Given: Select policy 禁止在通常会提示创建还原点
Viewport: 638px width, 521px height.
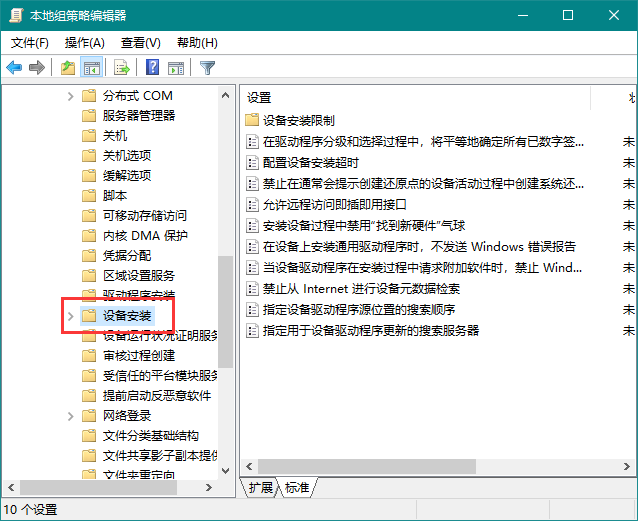Looking at the screenshot, I should click(423, 184).
